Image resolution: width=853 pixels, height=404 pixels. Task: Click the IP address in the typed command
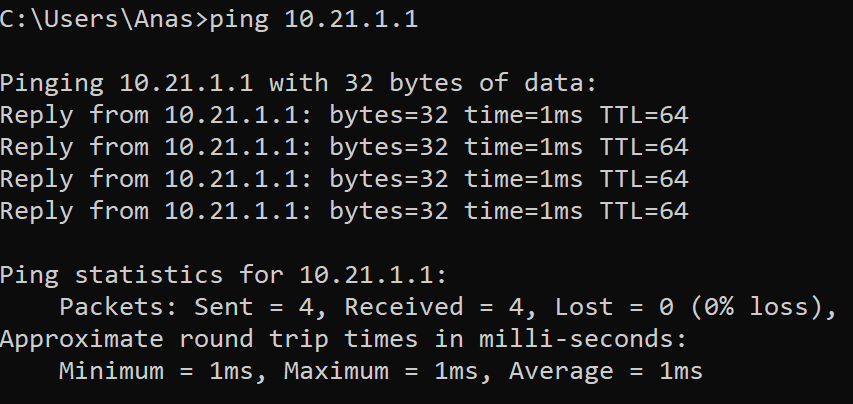pyautogui.click(x=351, y=20)
